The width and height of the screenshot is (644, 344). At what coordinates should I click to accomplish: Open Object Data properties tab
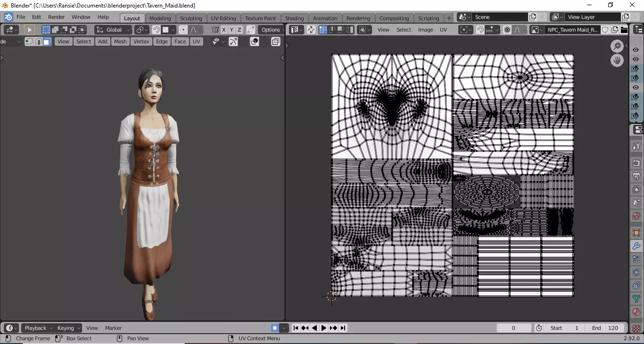(636, 298)
